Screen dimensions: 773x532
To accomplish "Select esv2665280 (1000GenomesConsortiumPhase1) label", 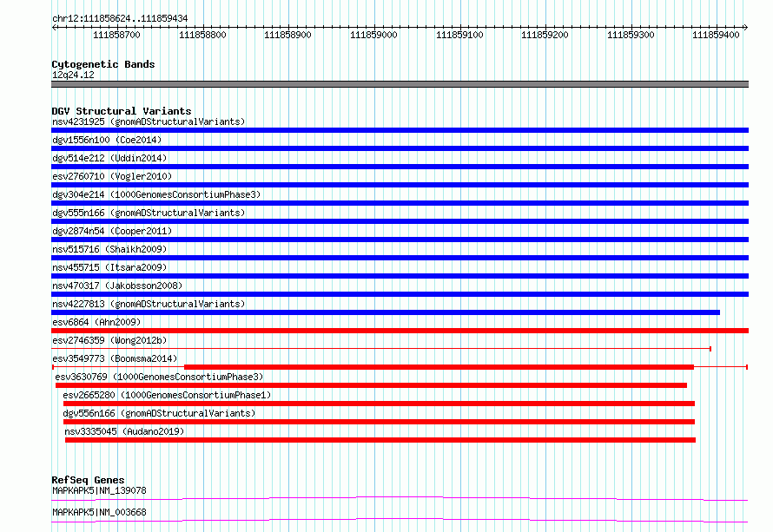I will pyautogui.click(x=167, y=395).
